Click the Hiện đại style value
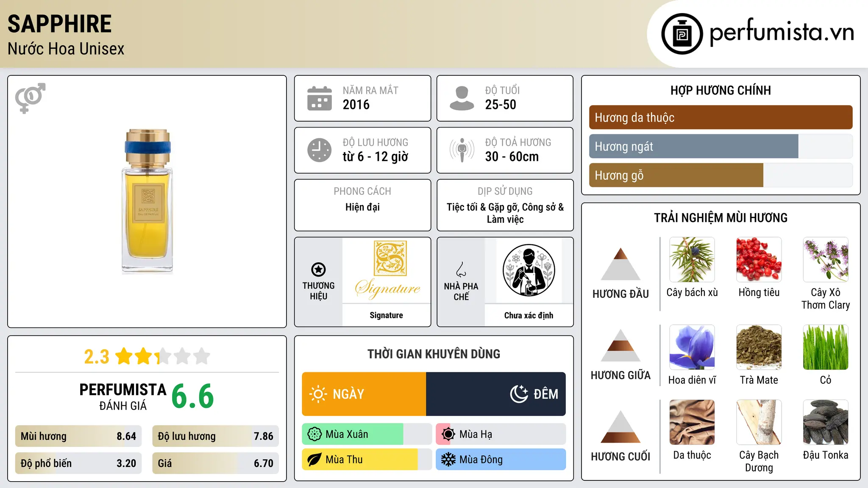The image size is (868, 488). [362, 207]
